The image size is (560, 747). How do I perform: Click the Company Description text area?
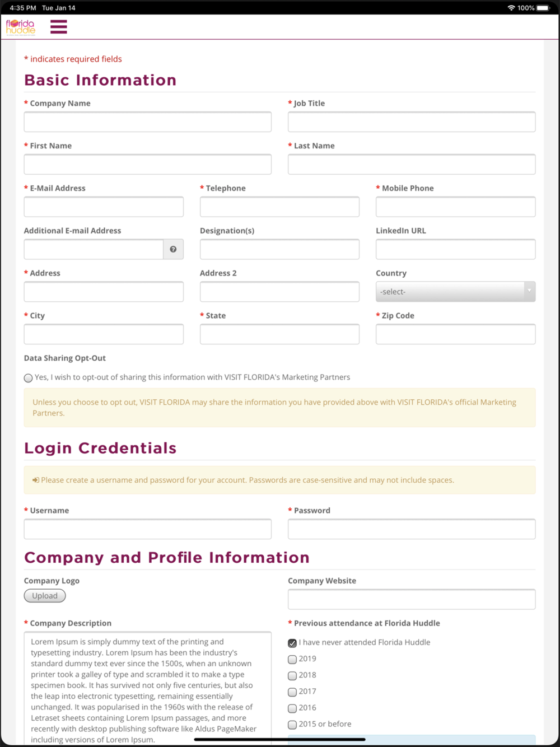(148, 689)
